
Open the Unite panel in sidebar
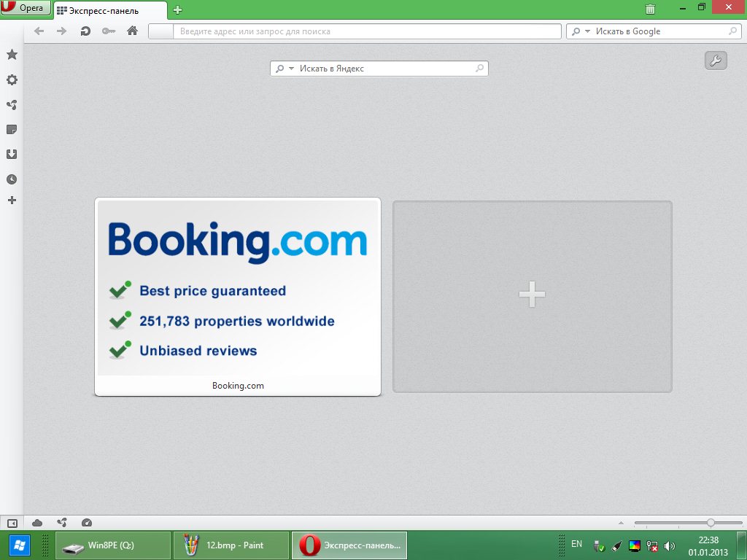coord(12,105)
